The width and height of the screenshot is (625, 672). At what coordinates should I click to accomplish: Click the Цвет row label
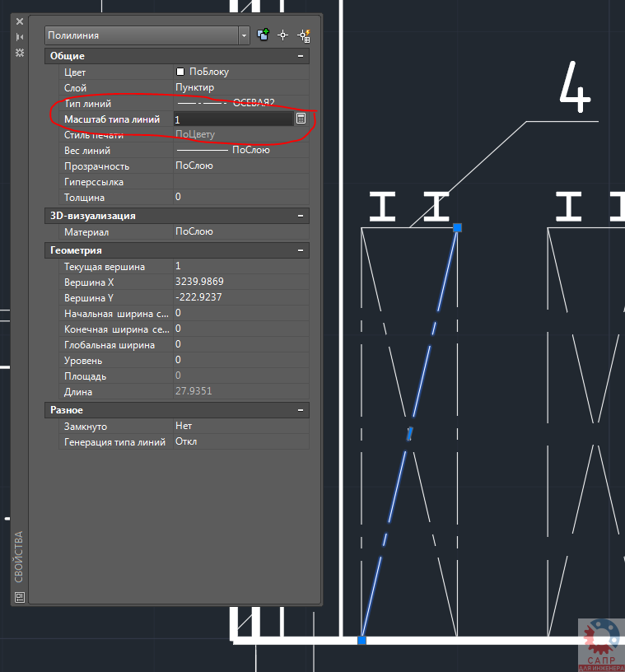(75, 72)
